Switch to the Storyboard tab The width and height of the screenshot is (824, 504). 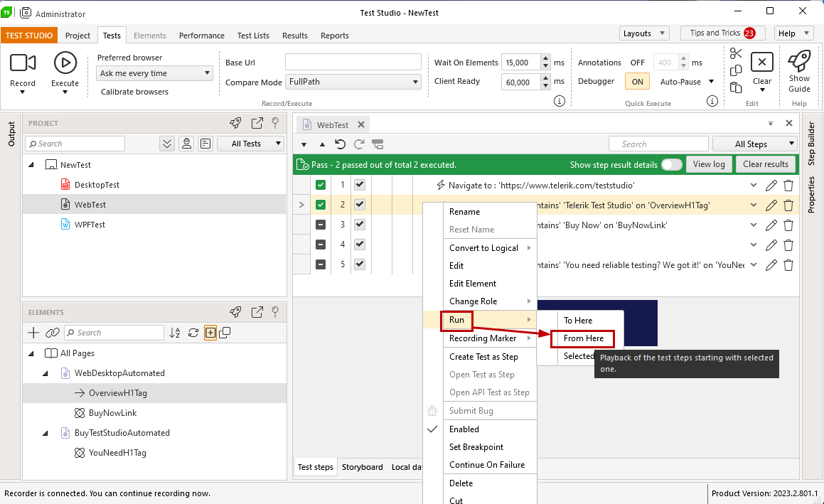coord(362,467)
